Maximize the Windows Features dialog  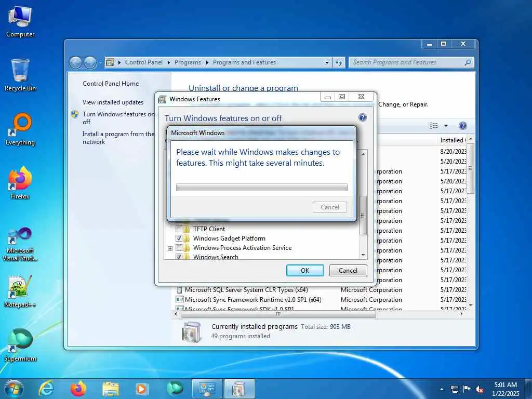342,97
